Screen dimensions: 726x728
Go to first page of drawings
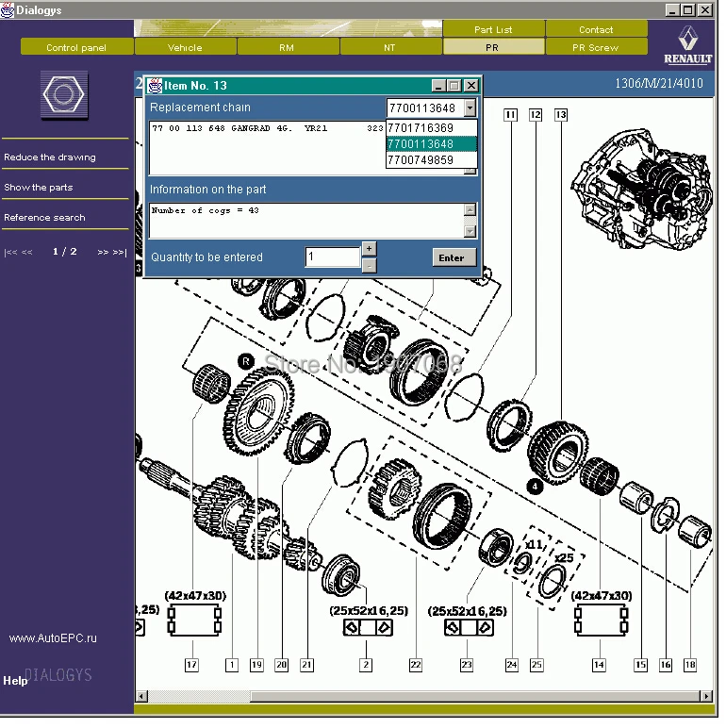10,253
